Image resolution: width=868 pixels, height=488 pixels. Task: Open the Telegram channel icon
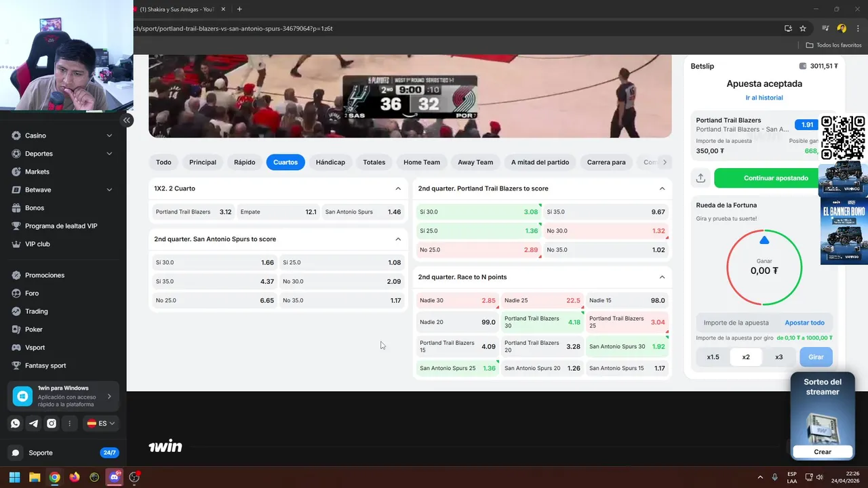(33, 424)
